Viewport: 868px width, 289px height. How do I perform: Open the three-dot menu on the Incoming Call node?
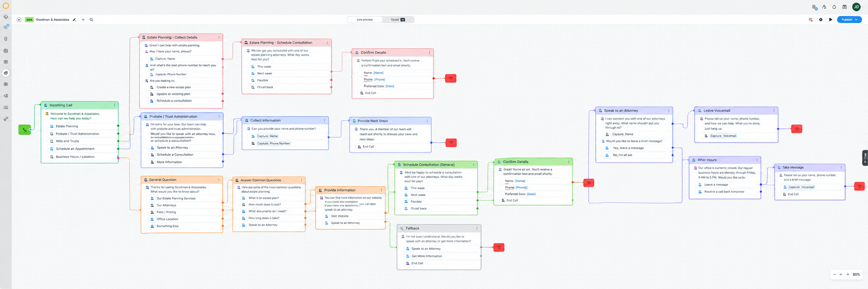[114, 105]
